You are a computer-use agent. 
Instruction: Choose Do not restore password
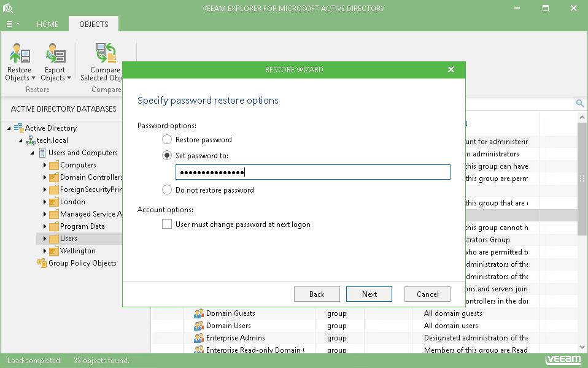coord(166,190)
